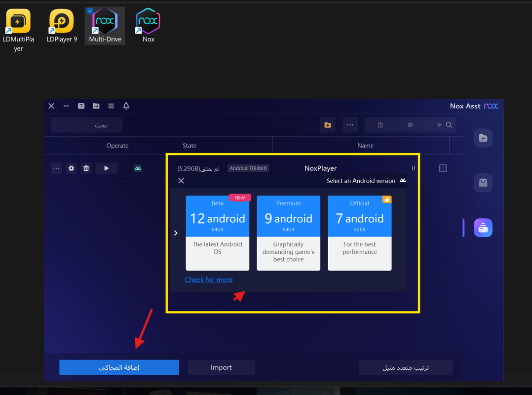Click the search field labeled بحث

tap(87, 125)
